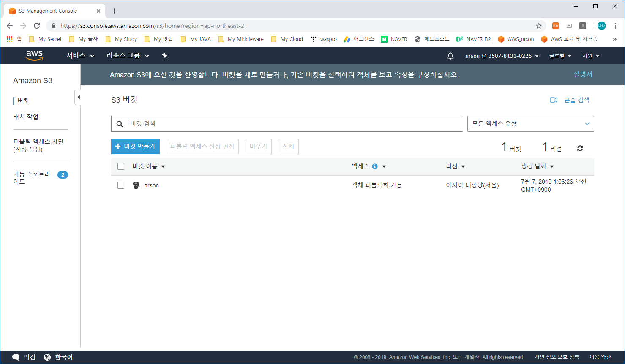Open the Chrome three-dot menu
Screen dimensions: 625x364
pyautogui.click(x=615, y=26)
